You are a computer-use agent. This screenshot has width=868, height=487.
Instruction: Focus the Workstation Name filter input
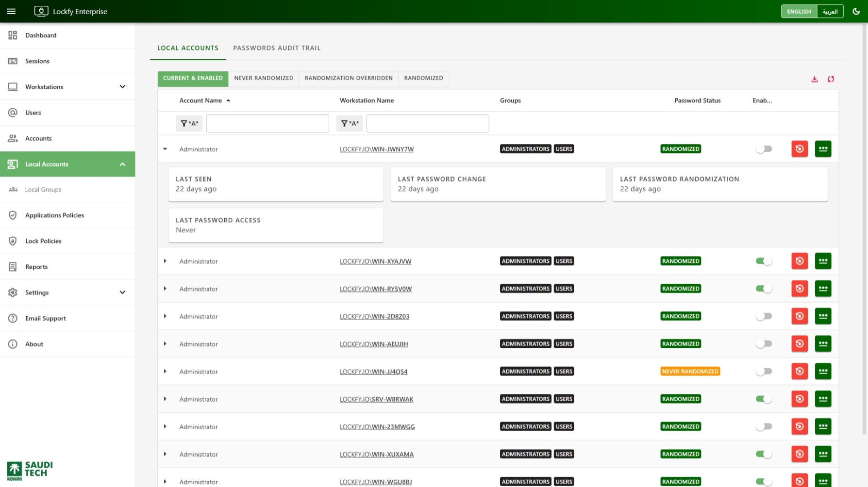428,123
